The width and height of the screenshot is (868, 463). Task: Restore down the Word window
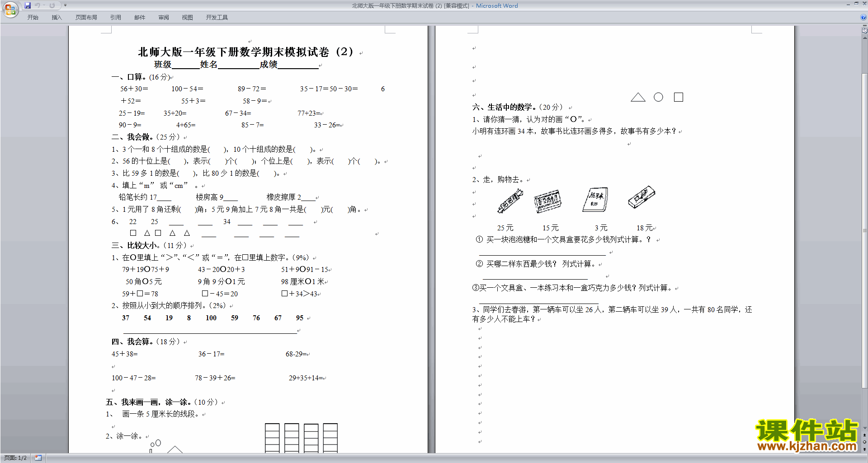coord(856,4)
